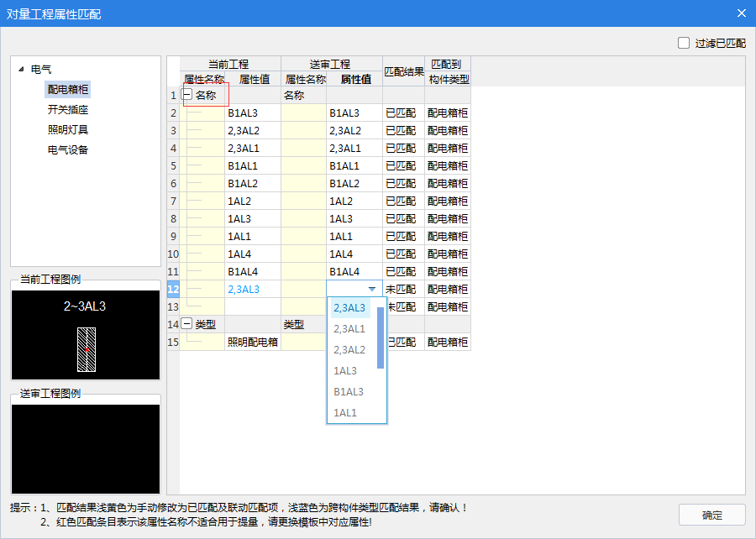Click the dropdown list scrollbar
This screenshot has height=539, width=756.
click(x=381, y=338)
